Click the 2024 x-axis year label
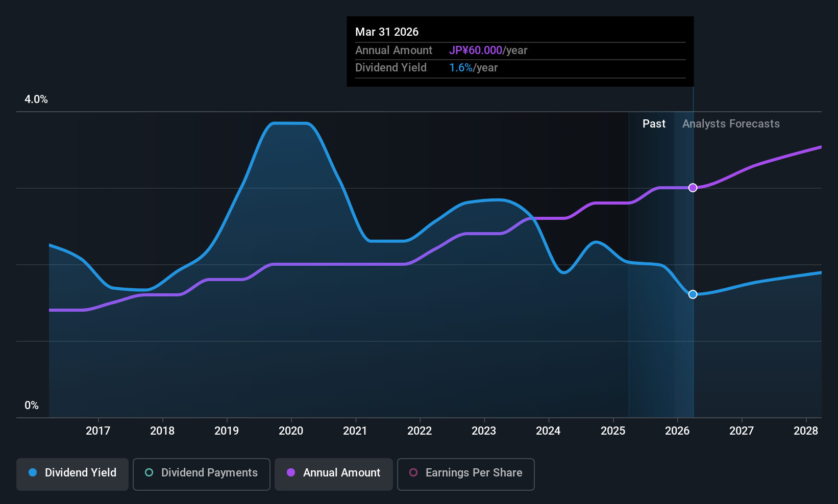 (x=548, y=431)
